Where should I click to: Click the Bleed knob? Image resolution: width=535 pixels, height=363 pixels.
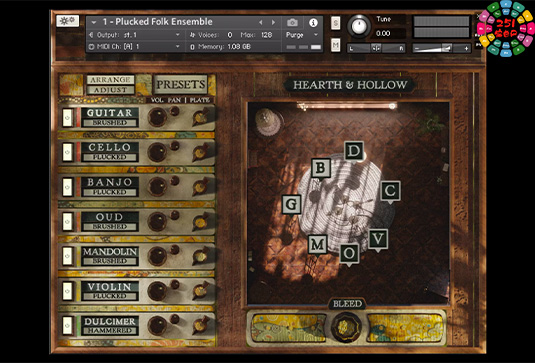347,326
